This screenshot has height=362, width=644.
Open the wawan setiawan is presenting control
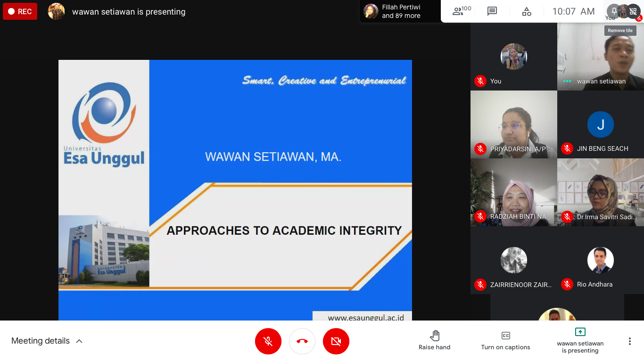point(580,341)
